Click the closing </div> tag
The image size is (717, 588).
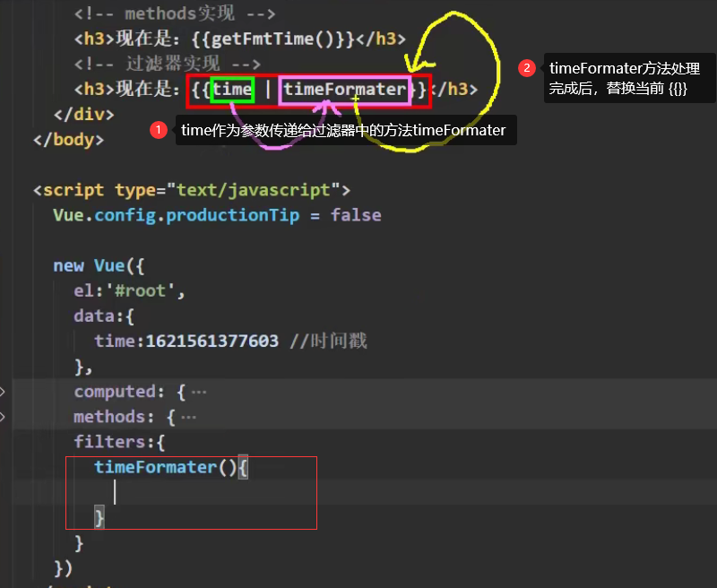[83, 115]
